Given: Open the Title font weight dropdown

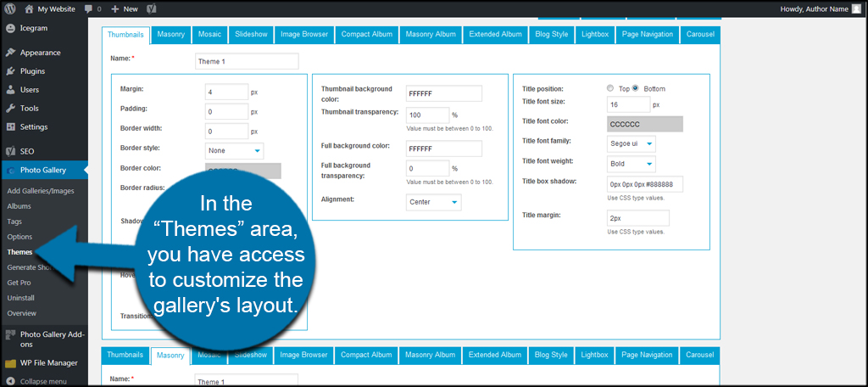Looking at the screenshot, I should pyautogui.click(x=631, y=164).
